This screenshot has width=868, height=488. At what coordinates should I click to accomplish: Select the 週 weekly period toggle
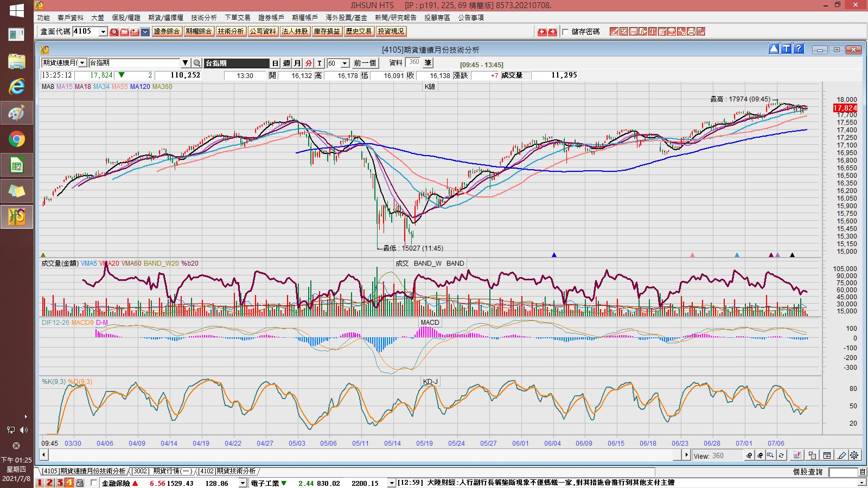click(x=286, y=63)
